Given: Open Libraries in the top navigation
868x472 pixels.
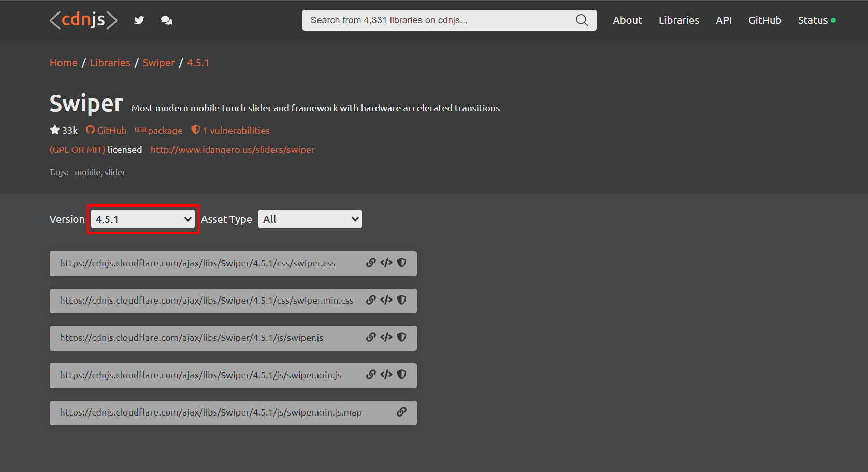Looking at the screenshot, I should (678, 20).
